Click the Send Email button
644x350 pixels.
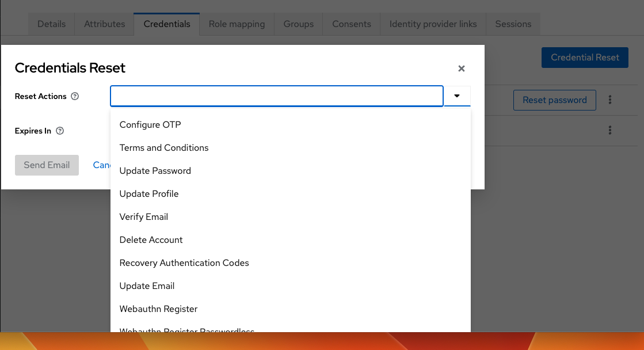(47, 165)
